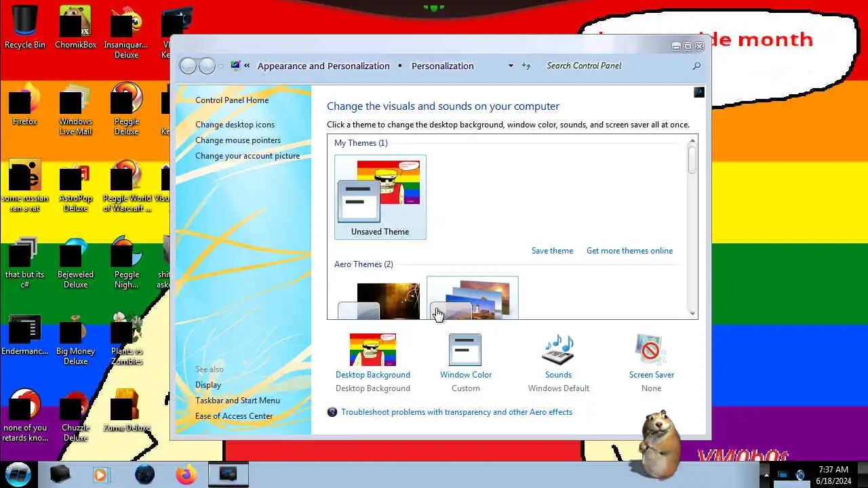This screenshot has height=488, width=868.
Task: Expand the address bar previous locations dropdown
Action: point(511,66)
